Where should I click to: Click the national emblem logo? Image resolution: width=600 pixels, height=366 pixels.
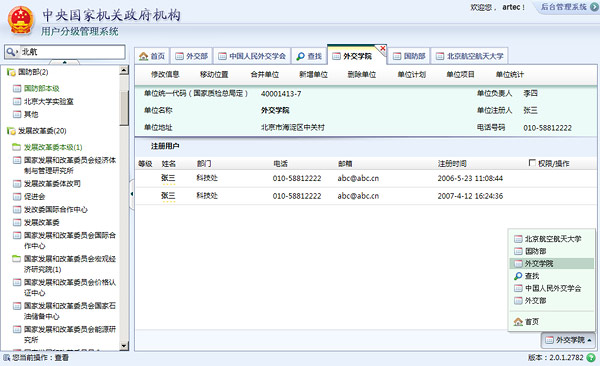[21, 21]
